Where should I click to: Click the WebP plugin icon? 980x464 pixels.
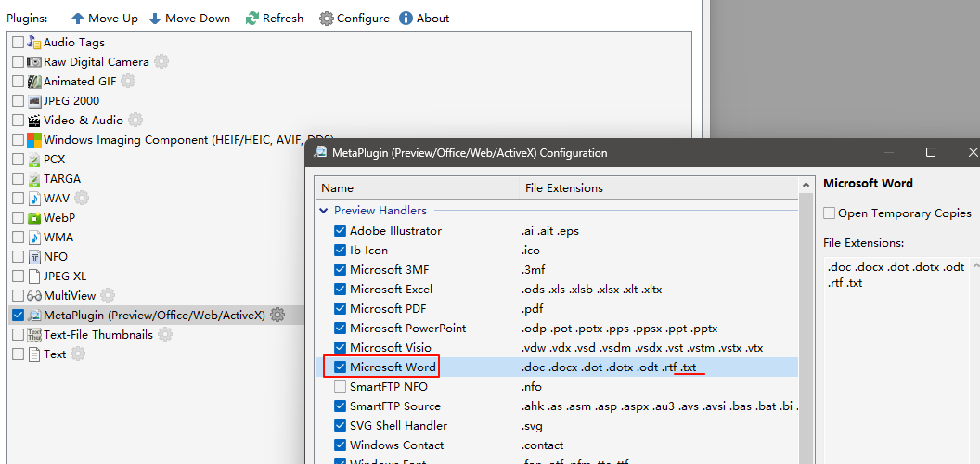click(x=34, y=218)
